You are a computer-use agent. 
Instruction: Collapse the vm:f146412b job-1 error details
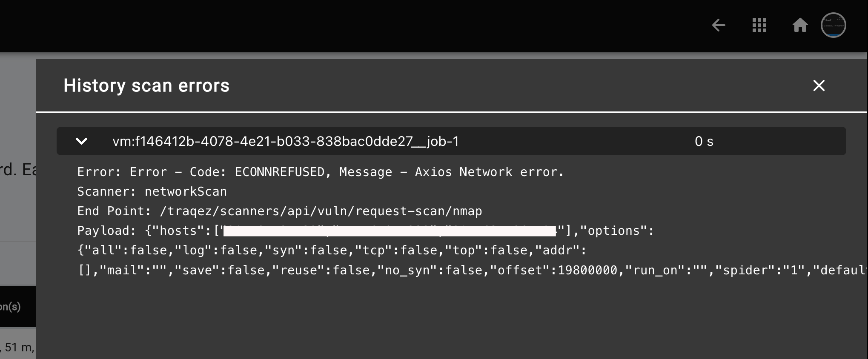pyautogui.click(x=81, y=141)
